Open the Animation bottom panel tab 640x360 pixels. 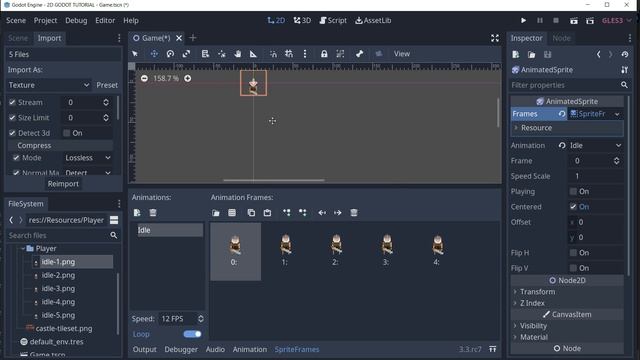[249, 349]
